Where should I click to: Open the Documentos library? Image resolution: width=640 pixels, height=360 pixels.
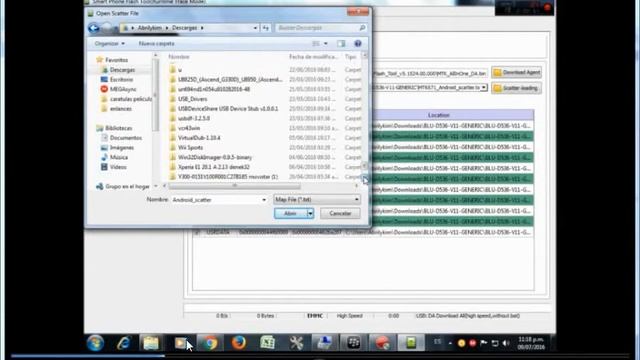[x=126, y=138]
